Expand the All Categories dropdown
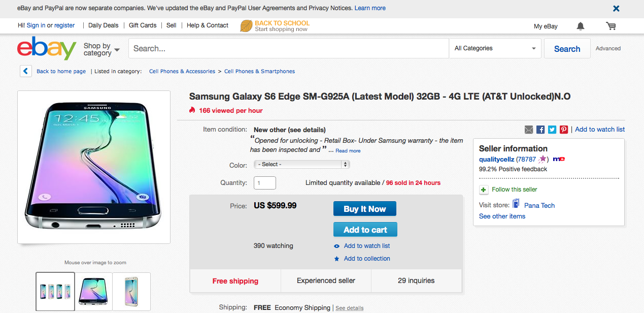 (x=495, y=48)
